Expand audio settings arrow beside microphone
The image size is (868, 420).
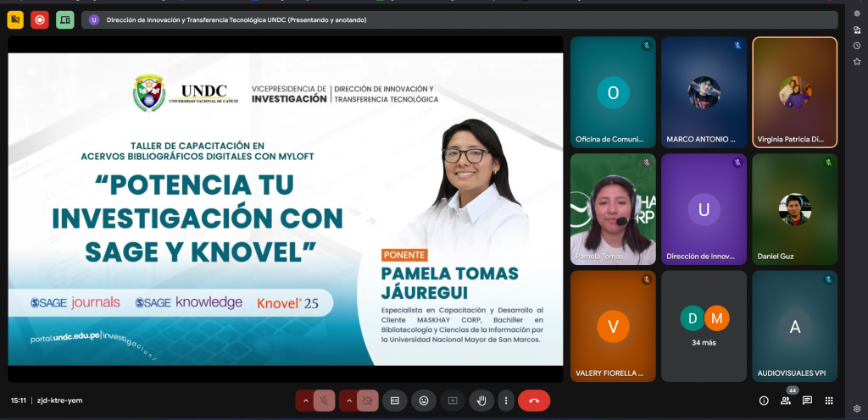(x=304, y=401)
